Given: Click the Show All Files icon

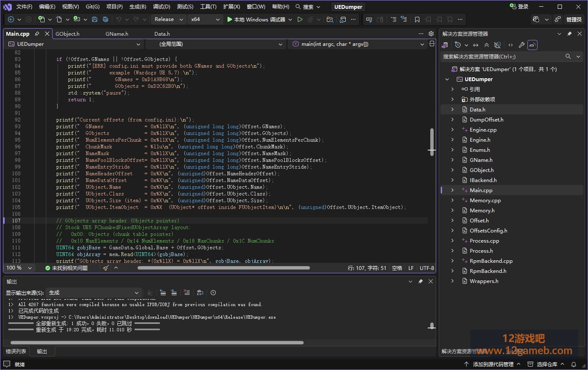Looking at the screenshot, I should pyautogui.click(x=498, y=45).
